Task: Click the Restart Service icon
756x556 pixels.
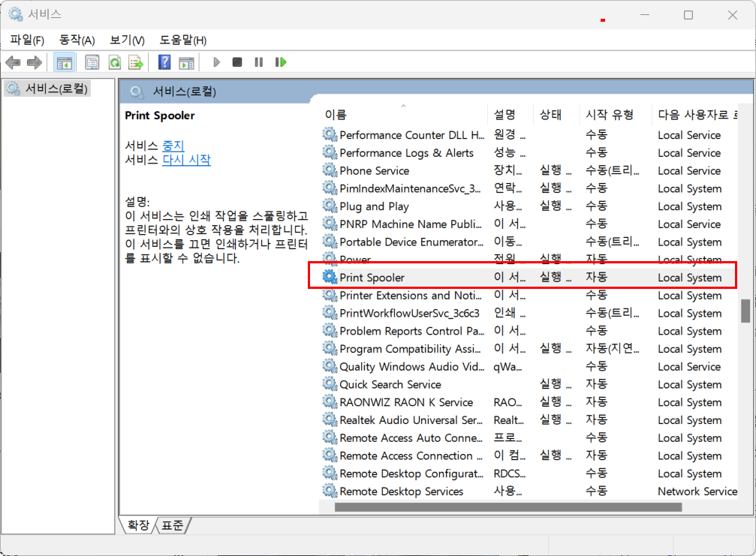Action: (x=281, y=62)
